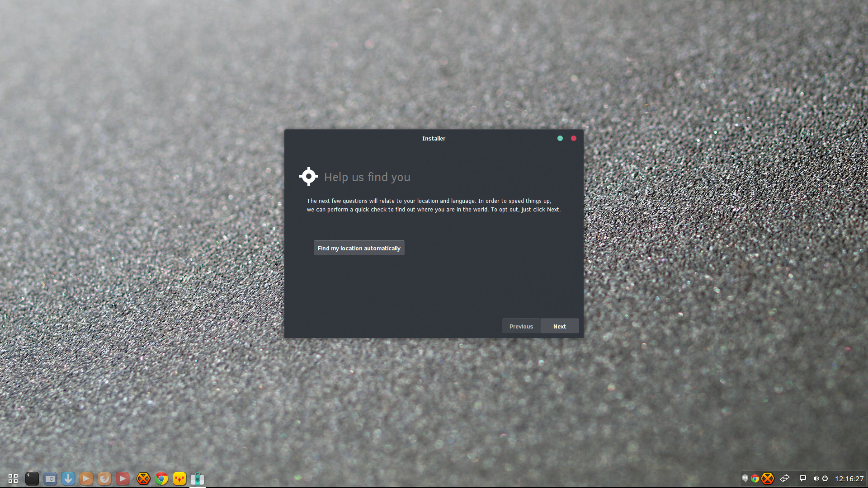Minimize Installer with teal dot
The image size is (868, 488).
[560, 138]
